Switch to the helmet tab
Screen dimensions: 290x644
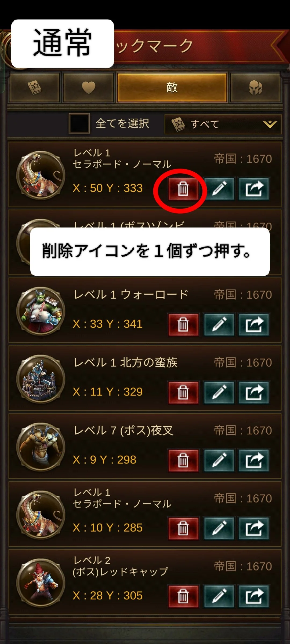click(255, 88)
